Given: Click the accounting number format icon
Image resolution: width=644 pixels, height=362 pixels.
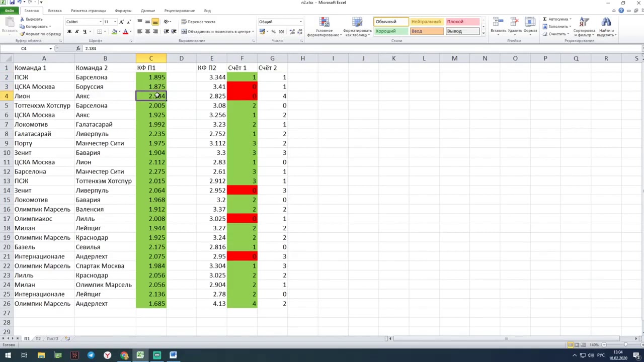Looking at the screenshot, I should pos(262,32).
